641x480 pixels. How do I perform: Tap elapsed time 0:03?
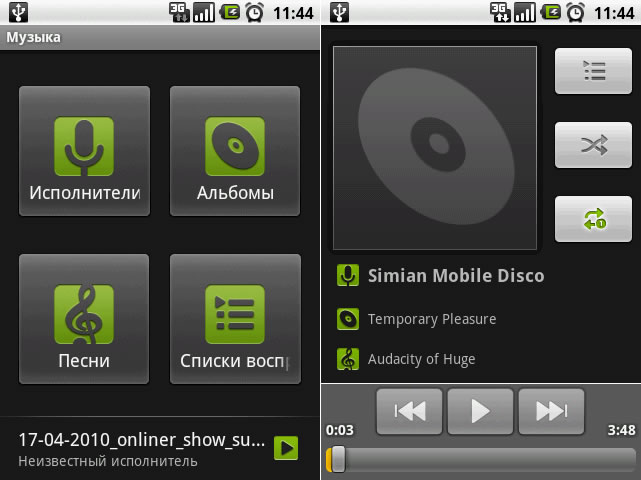click(x=340, y=430)
